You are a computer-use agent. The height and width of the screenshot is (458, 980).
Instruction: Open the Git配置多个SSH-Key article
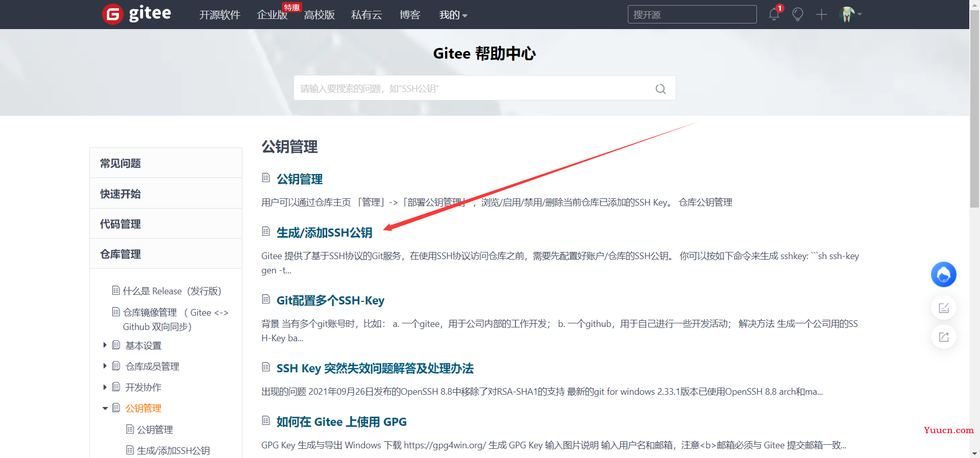tap(330, 300)
